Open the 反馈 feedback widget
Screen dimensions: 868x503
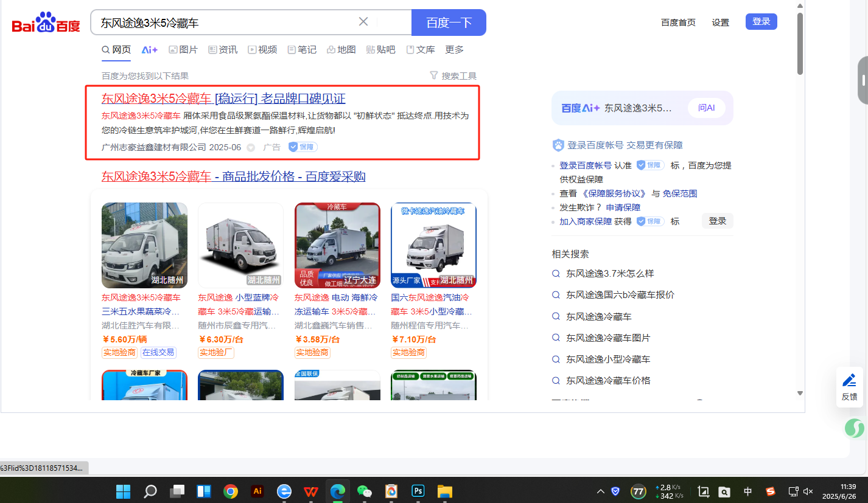click(850, 387)
